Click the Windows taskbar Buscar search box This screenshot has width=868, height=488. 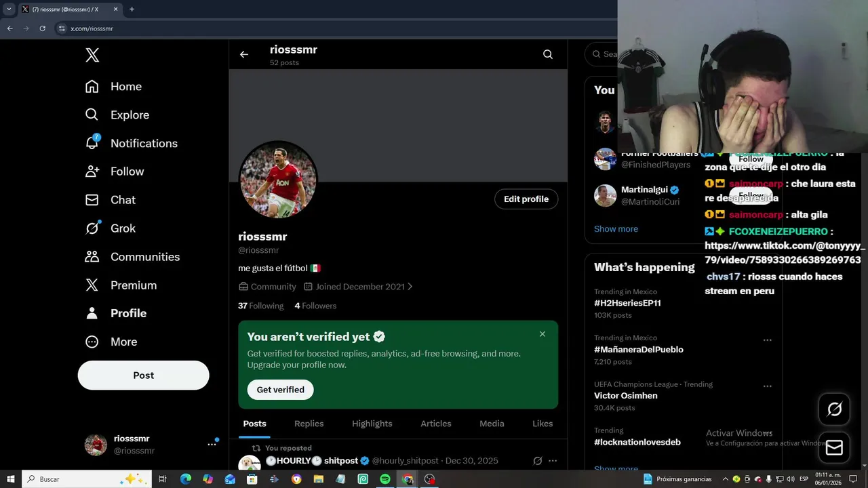pyautogui.click(x=87, y=479)
